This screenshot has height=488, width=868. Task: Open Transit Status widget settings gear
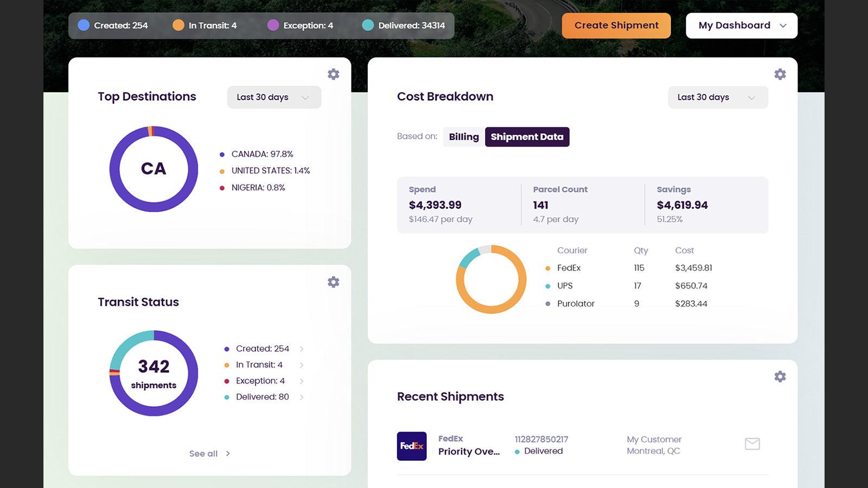click(333, 282)
